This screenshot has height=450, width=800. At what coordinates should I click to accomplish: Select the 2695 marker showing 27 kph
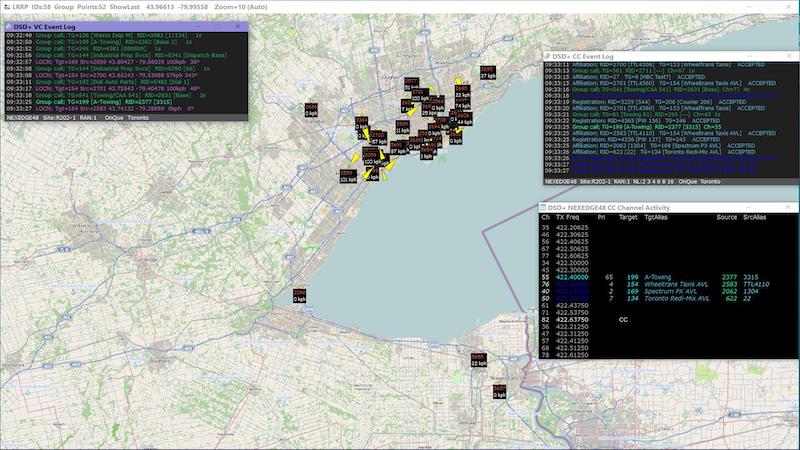488,72
